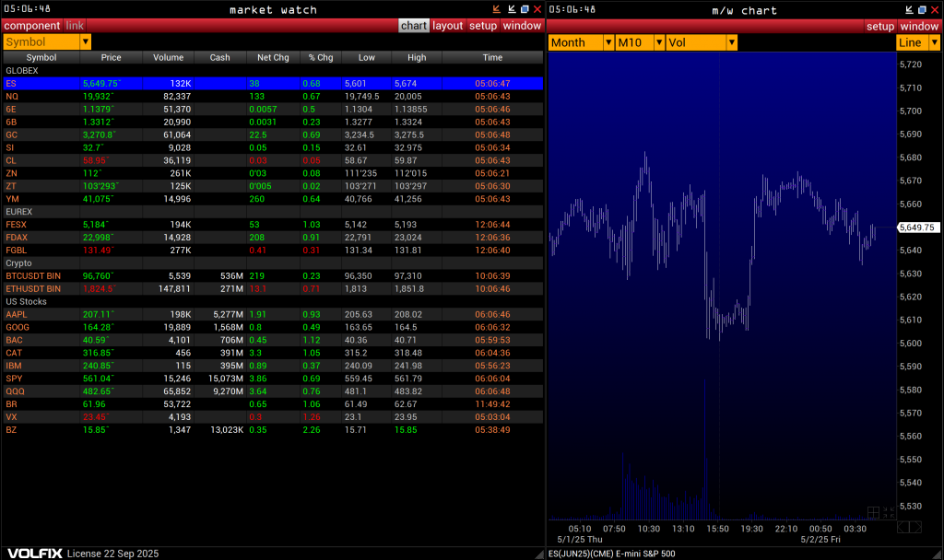Image resolution: width=944 pixels, height=560 pixels.
Task: Sort by the Symbol column header
Action: 41,57
